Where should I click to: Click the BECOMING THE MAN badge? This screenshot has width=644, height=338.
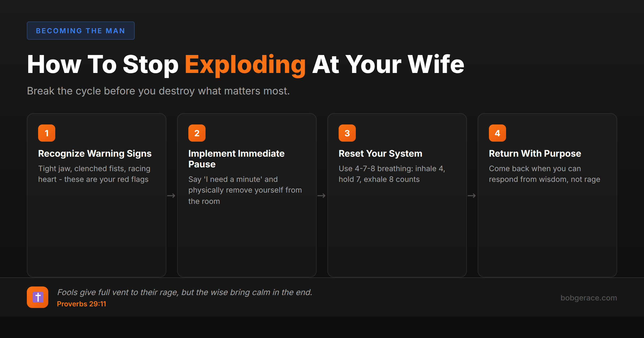pyautogui.click(x=80, y=31)
